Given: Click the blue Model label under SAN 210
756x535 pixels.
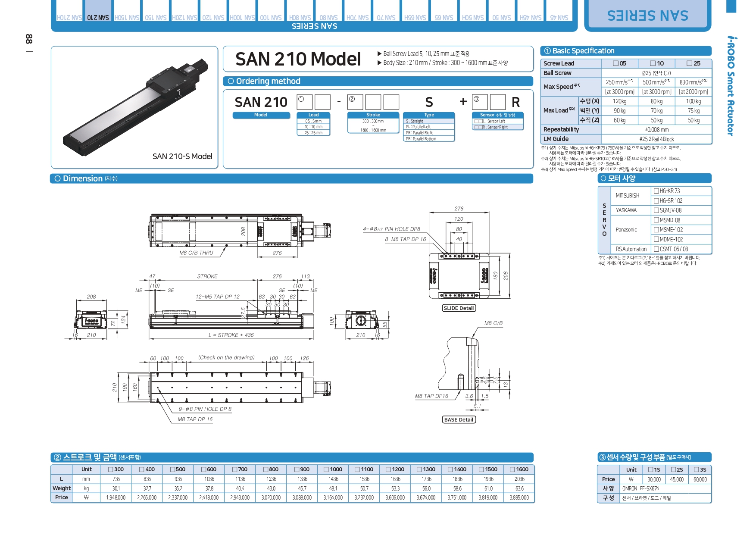Looking at the screenshot, I should (x=261, y=115).
